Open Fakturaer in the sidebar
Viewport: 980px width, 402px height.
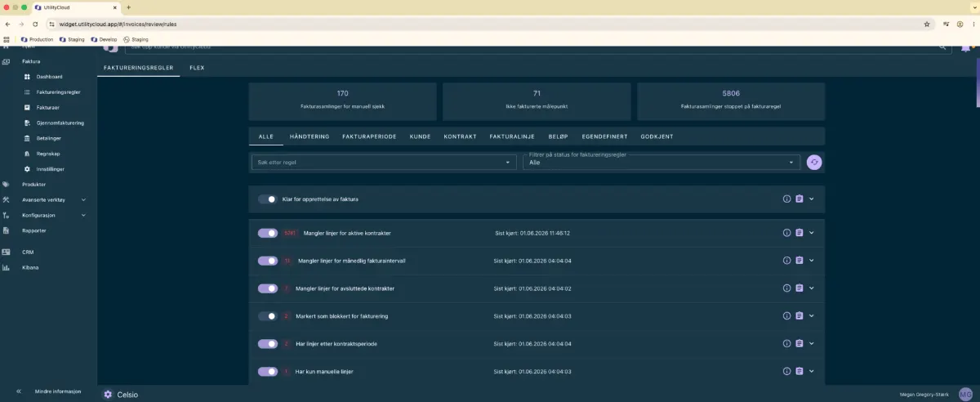(x=47, y=107)
